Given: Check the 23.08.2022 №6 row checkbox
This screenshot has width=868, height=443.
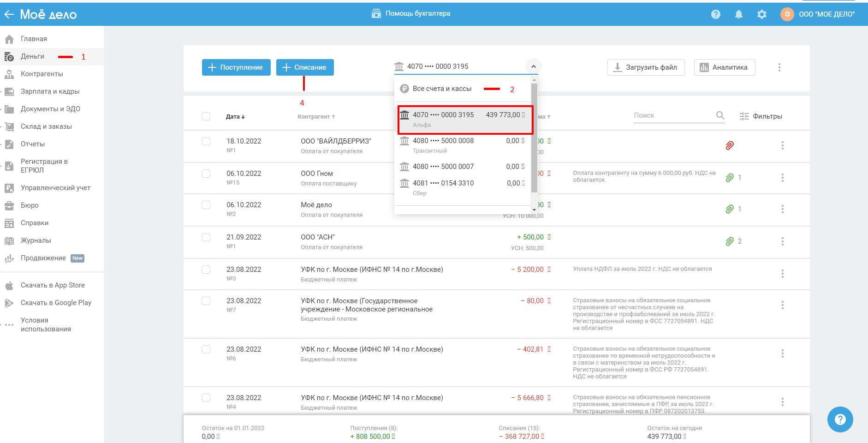Looking at the screenshot, I should click(206, 349).
